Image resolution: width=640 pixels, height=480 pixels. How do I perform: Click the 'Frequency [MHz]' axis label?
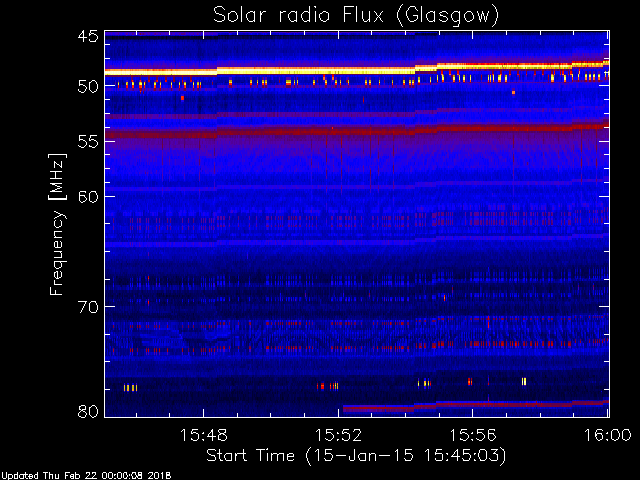click(57, 224)
